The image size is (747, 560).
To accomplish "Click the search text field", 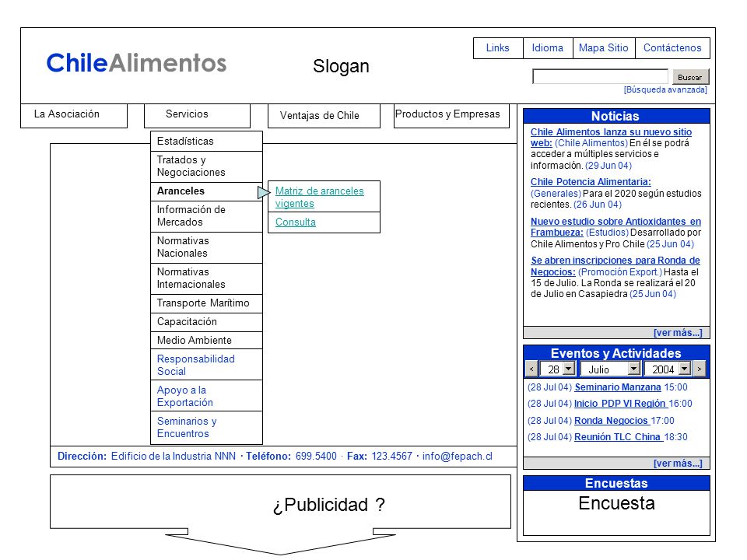I will click(x=600, y=77).
